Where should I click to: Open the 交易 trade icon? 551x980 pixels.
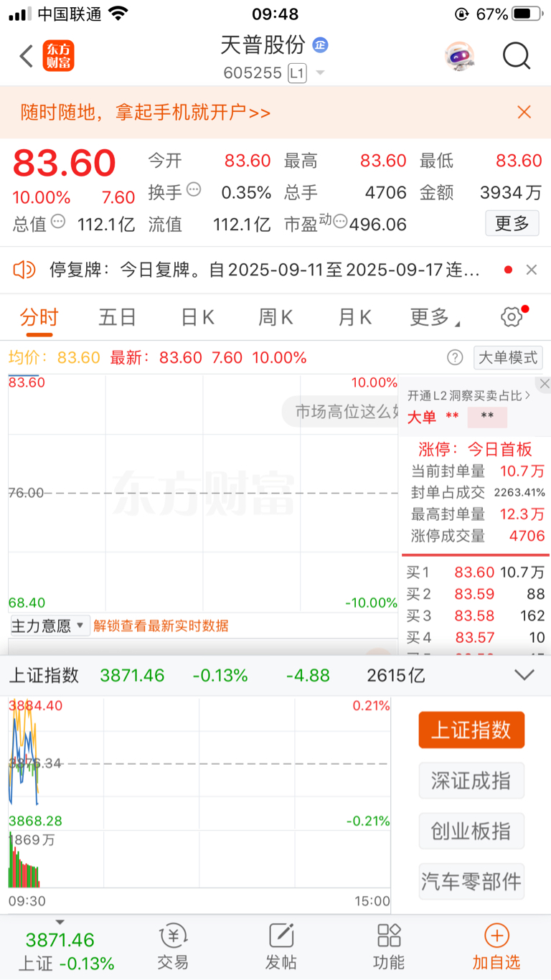[173, 947]
